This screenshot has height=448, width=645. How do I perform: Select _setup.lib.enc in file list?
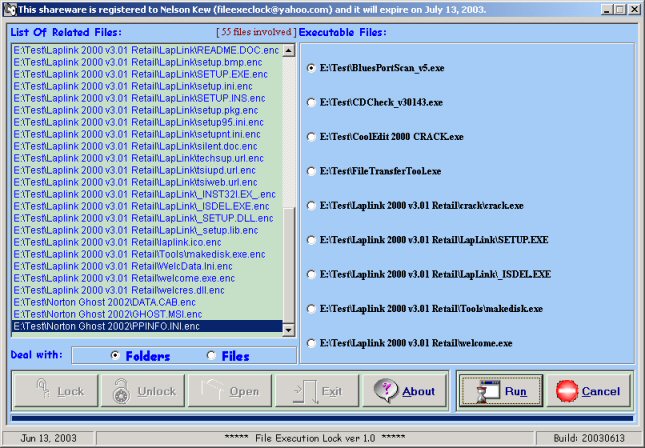[x=147, y=230]
